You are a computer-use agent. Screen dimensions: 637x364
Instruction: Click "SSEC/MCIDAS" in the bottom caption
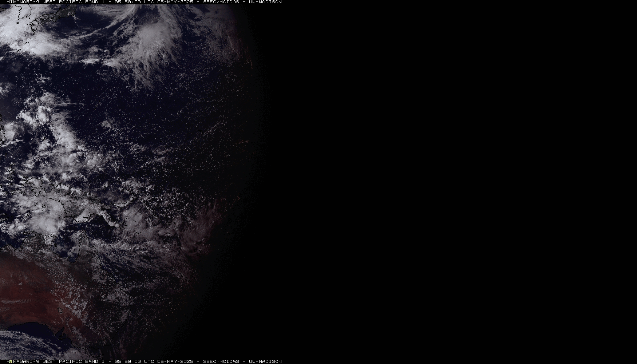tap(221, 361)
